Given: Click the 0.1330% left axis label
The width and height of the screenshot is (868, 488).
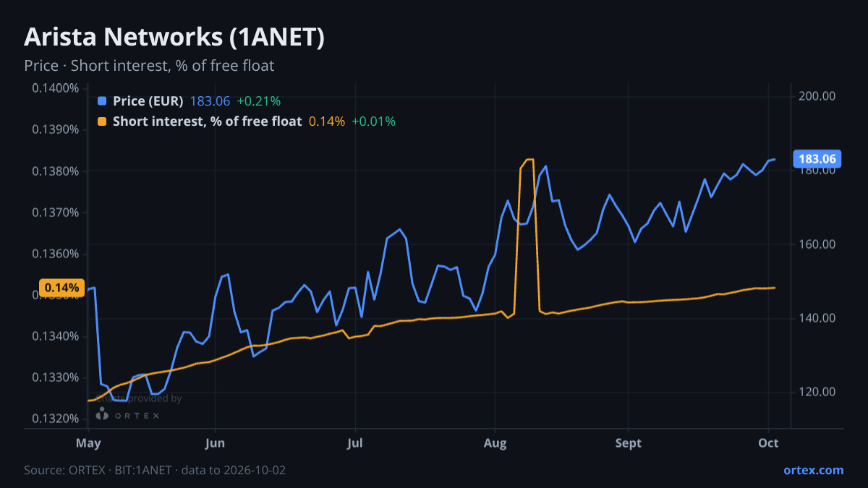Looking at the screenshot, I should pos(56,377).
